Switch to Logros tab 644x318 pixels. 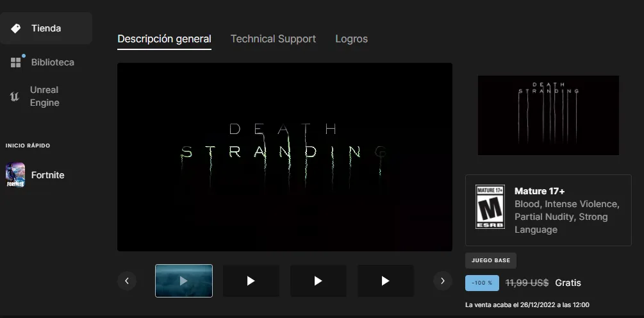(352, 39)
